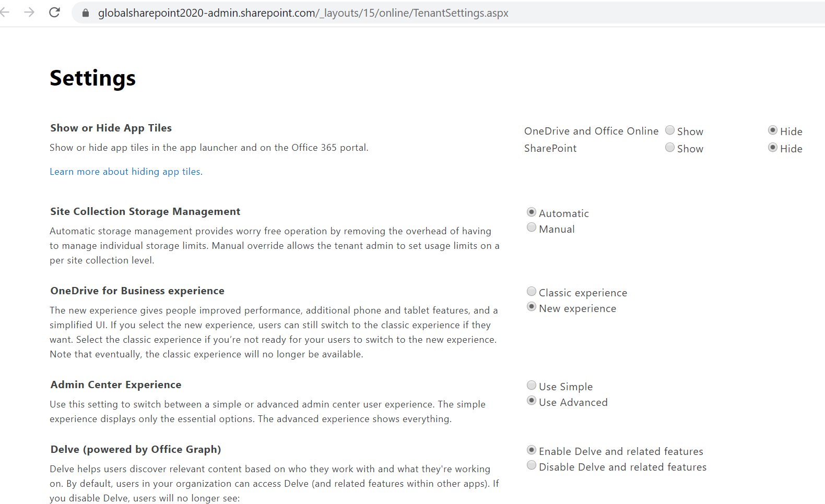825x504 pixels.
Task: Choose Automatic storage management
Action: click(532, 212)
